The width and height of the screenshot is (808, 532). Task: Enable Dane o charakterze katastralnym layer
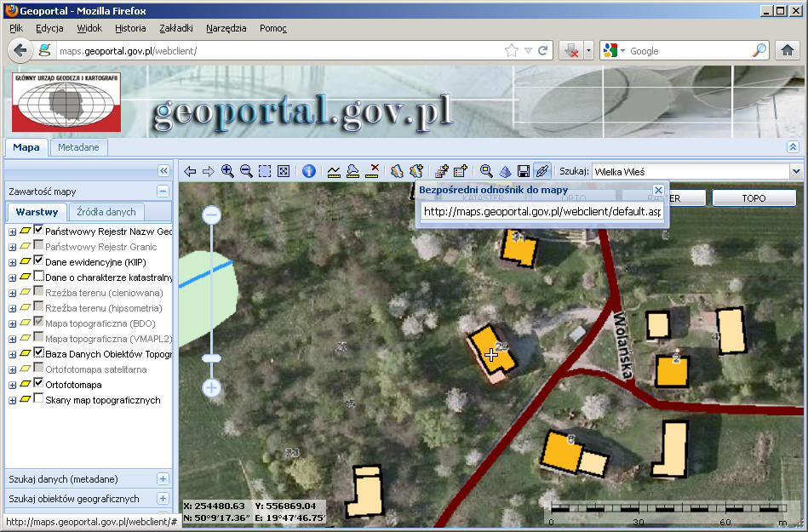[38, 276]
